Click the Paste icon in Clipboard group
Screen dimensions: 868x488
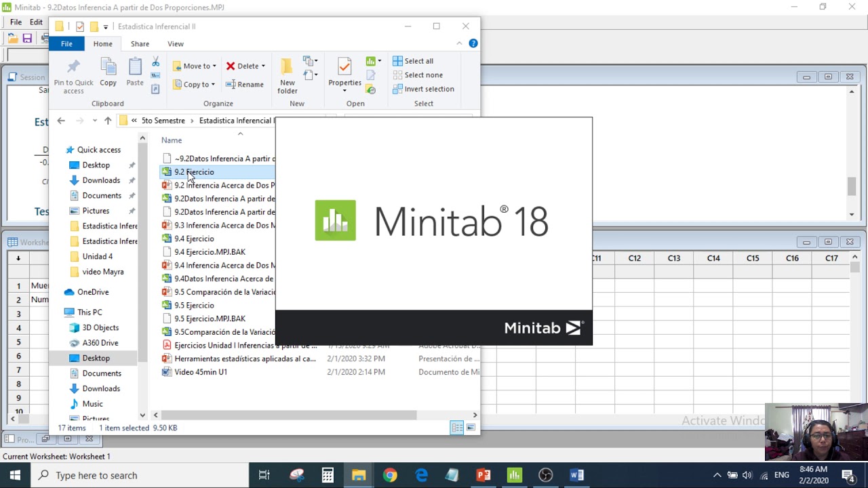pos(135,68)
